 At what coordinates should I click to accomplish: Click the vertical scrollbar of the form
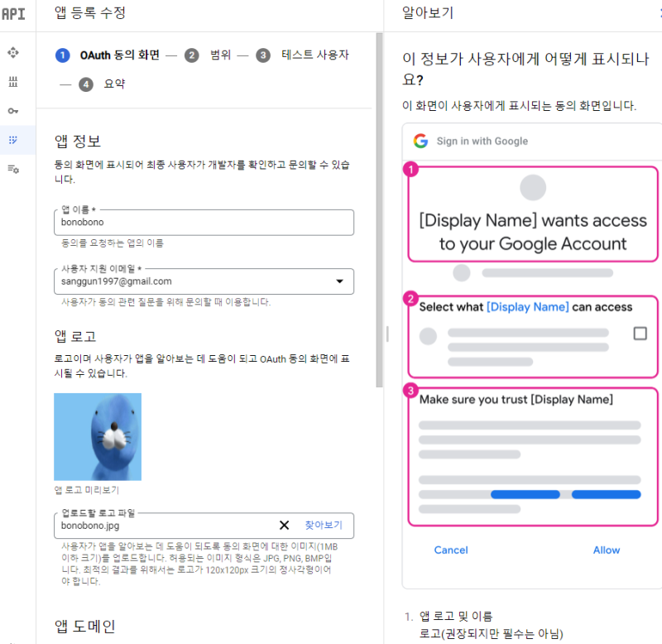(x=379, y=210)
